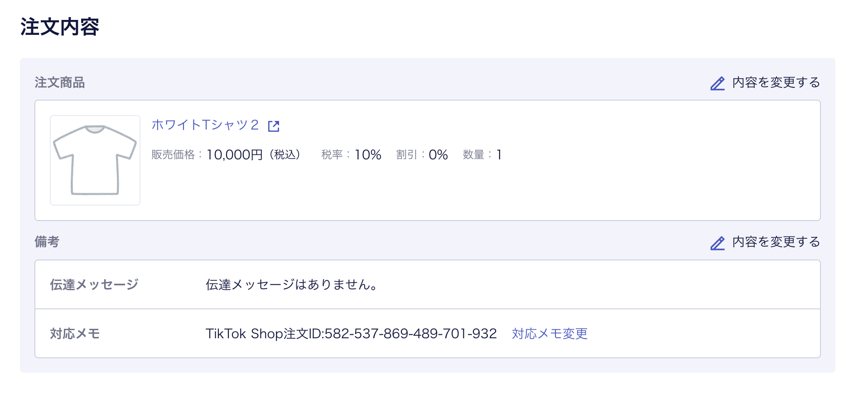
Task: Open the white T-shirt product thumbnail
Action: point(95,160)
